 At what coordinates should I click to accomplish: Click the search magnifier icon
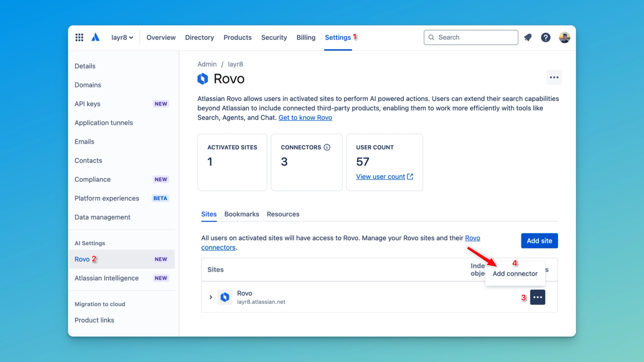pos(431,38)
